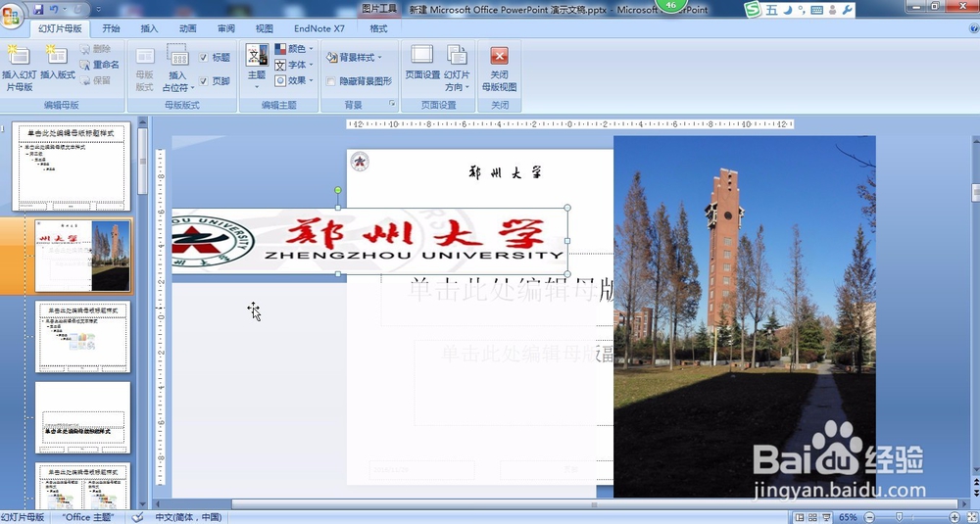Open theme Fonts (字体) dropdown

pos(294,65)
